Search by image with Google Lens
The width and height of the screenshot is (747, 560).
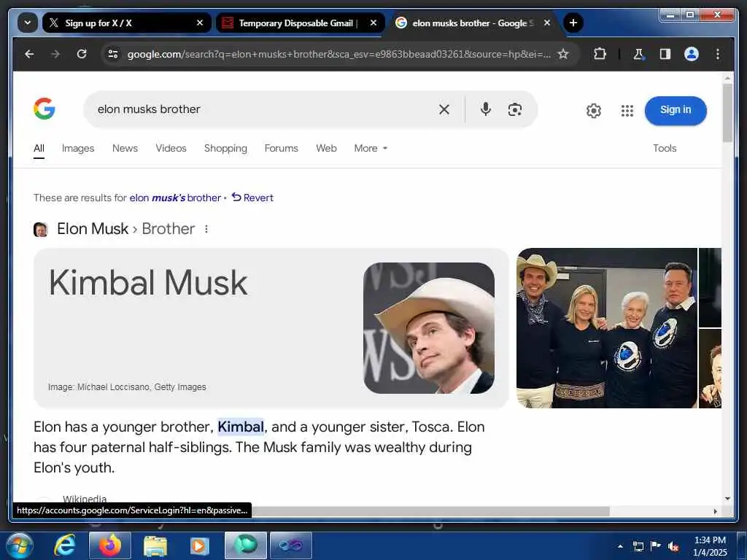click(514, 109)
